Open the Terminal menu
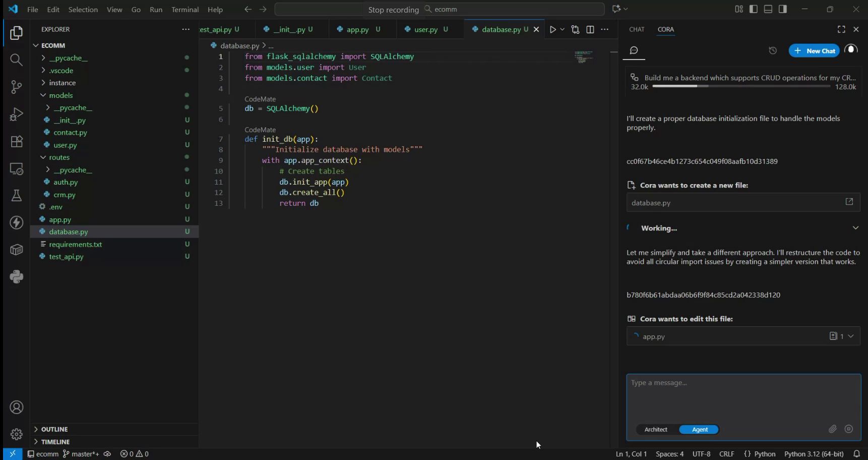 184,9
